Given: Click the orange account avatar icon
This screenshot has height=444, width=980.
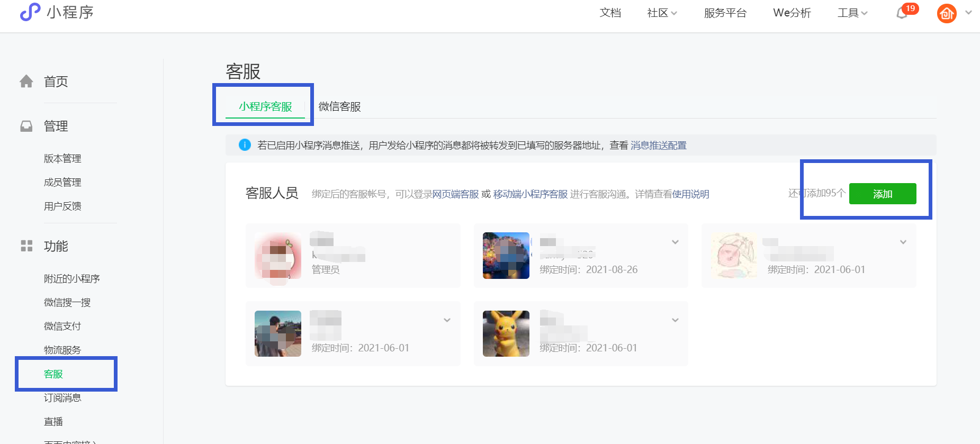Looking at the screenshot, I should pyautogui.click(x=947, y=13).
